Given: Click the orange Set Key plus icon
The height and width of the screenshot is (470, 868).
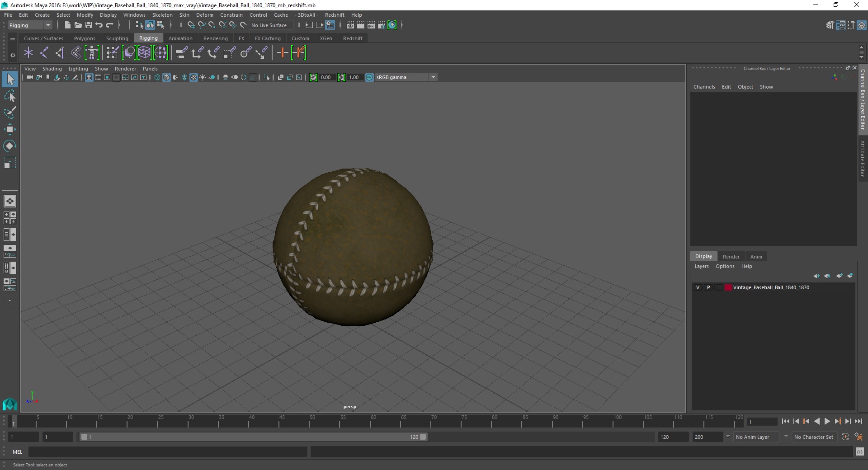Looking at the screenshot, I should coord(282,53).
